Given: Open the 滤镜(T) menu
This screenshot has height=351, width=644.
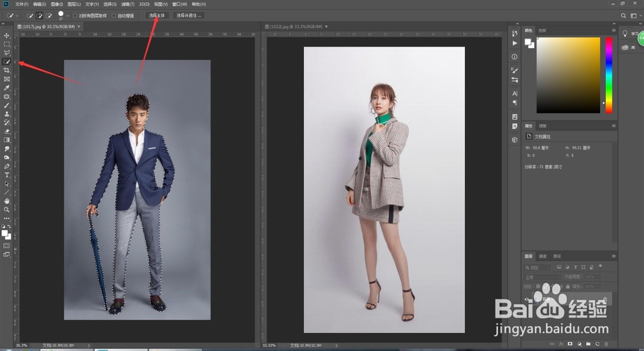Looking at the screenshot, I should (x=128, y=4).
